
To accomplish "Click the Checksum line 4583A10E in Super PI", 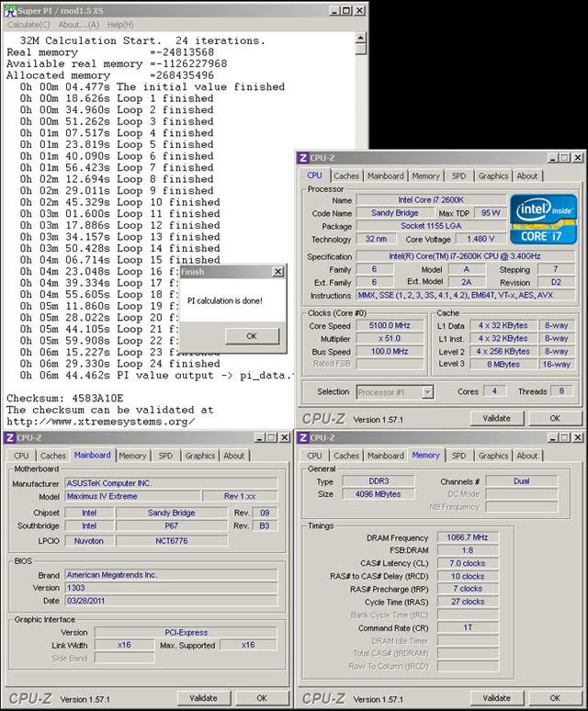I will pos(65,398).
